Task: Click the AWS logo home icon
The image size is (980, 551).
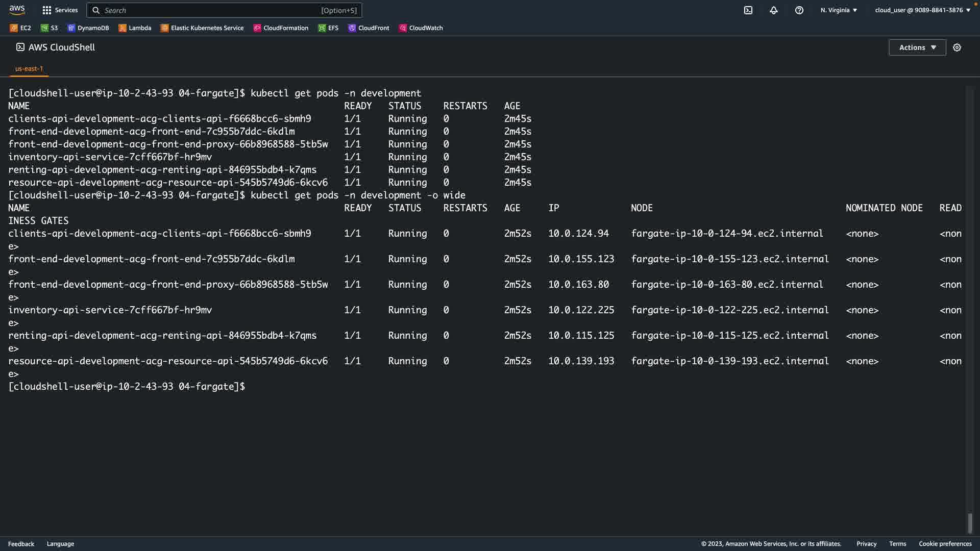Action: point(17,10)
